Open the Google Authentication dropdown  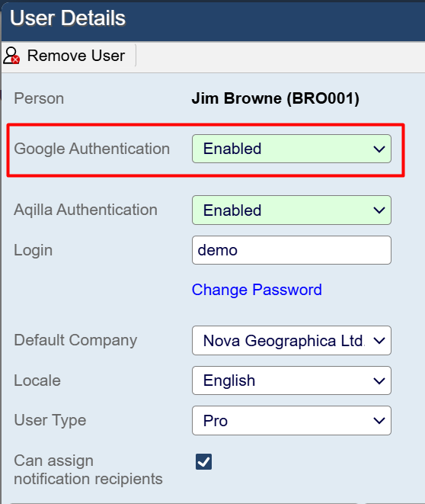292,149
